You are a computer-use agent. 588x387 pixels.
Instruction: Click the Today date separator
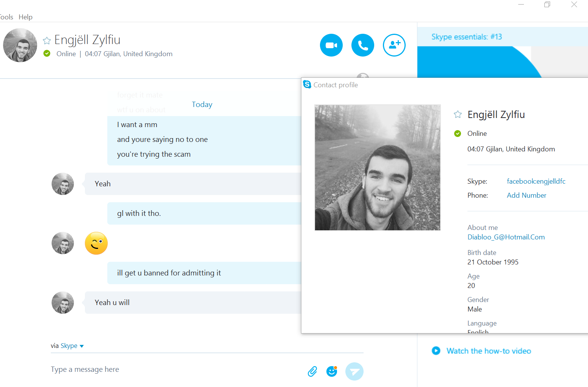coord(202,104)
